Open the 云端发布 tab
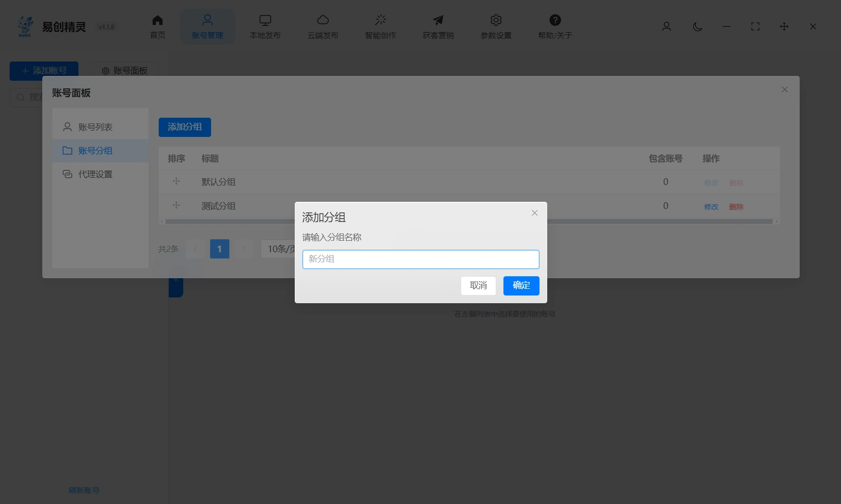This screenshot has width=841, height=504. pyautogui.click(x=323, y=27)
